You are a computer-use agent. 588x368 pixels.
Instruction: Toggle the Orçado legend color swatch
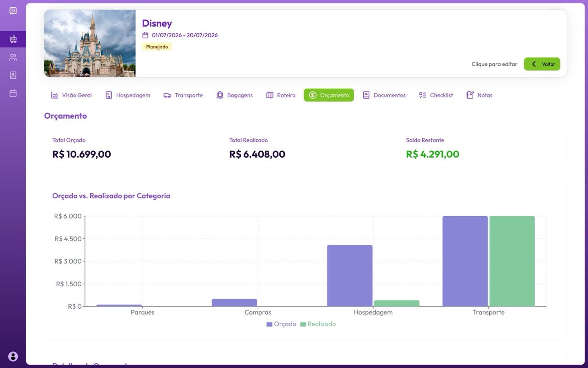tap(269, 324)
